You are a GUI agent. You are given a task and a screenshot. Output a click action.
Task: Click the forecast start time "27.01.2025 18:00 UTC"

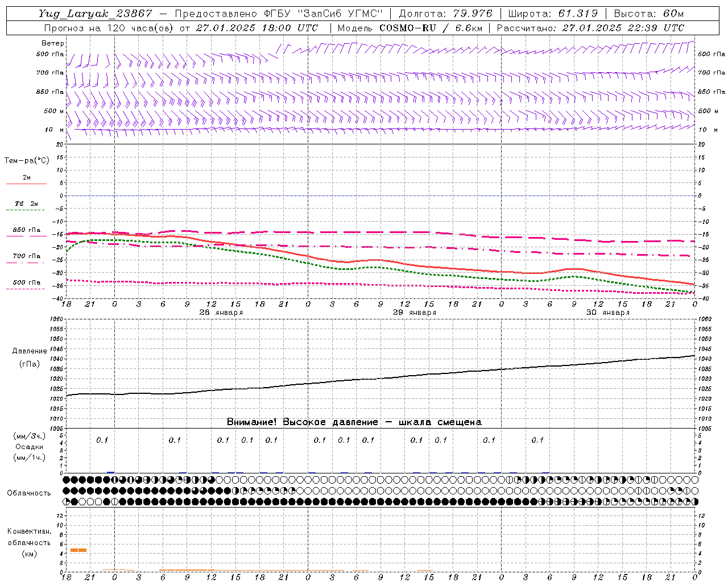click(x=257, y=28)
